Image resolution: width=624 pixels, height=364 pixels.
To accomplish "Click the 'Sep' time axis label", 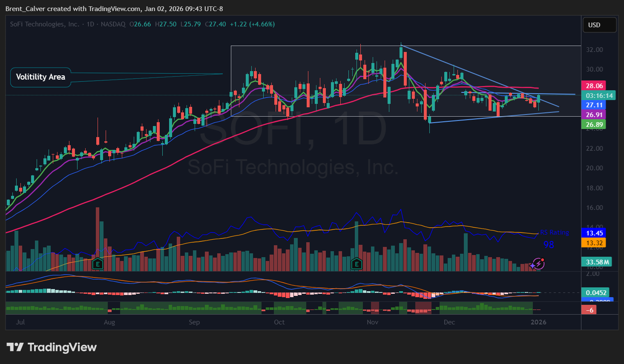I will click(x=194, y=322).
